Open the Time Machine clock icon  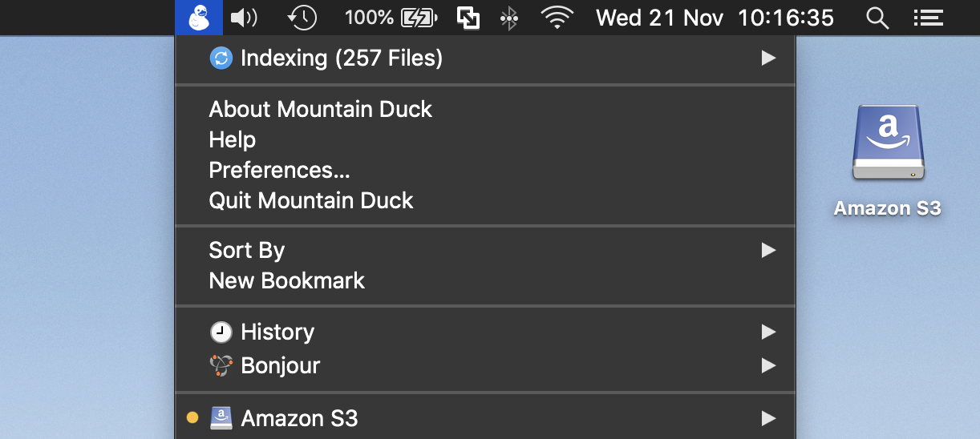point(302,18)
